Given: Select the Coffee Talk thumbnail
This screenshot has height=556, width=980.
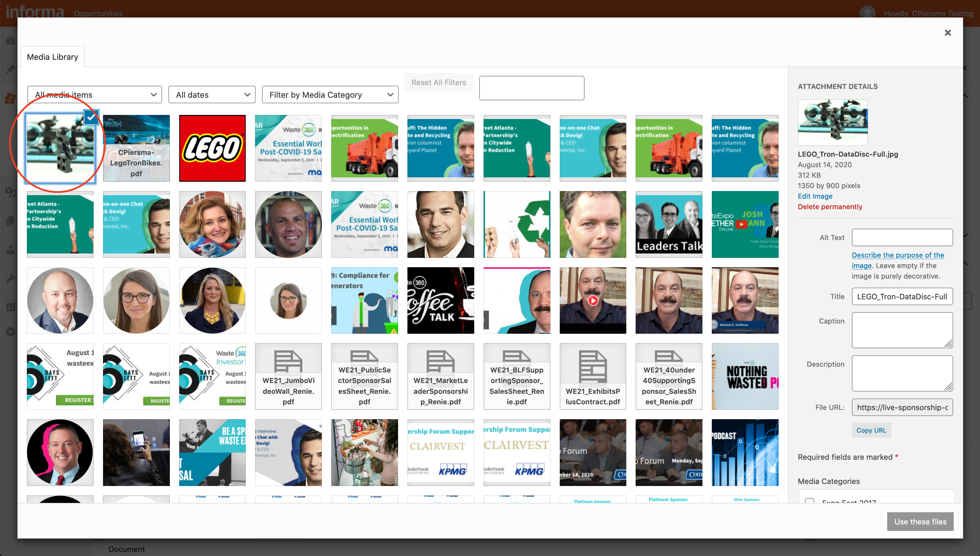Looking at the screenshot, I should 440,300.
